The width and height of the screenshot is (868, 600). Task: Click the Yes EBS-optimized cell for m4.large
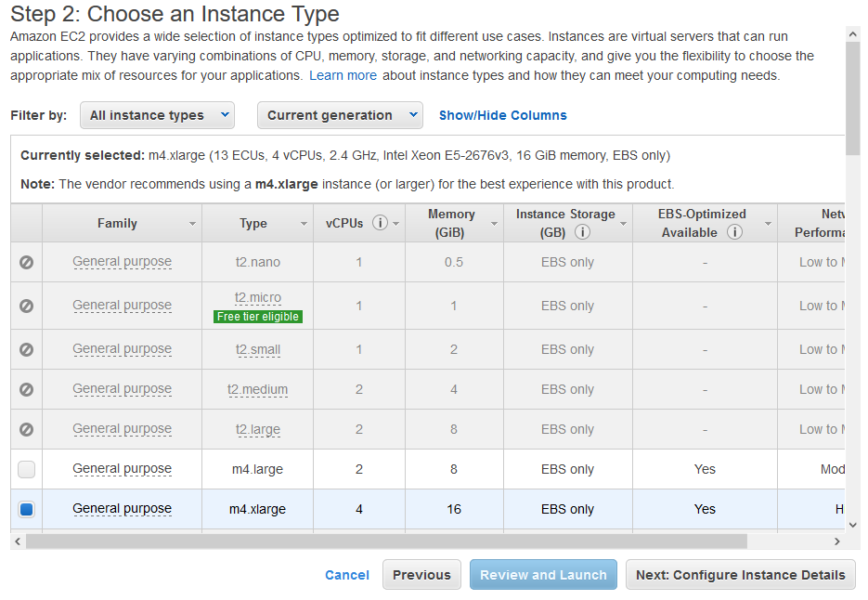pyautogui.click(x=705, y=469)
